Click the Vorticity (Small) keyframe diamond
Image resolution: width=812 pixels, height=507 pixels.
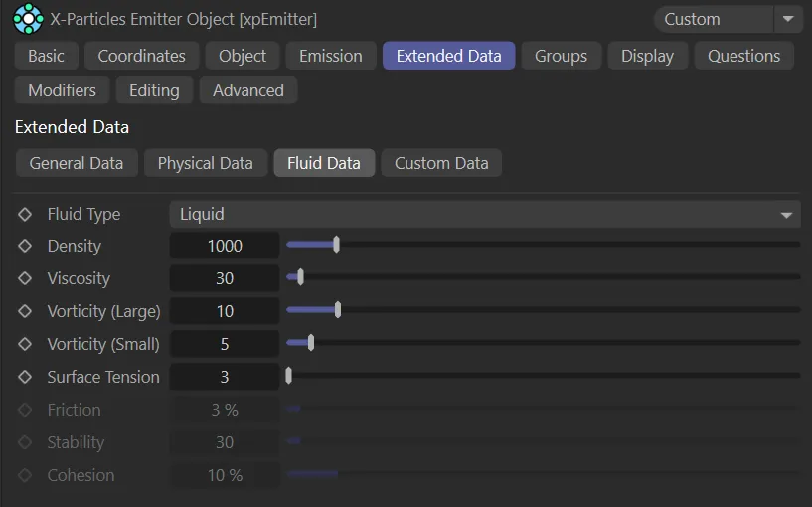click(25, 345)
